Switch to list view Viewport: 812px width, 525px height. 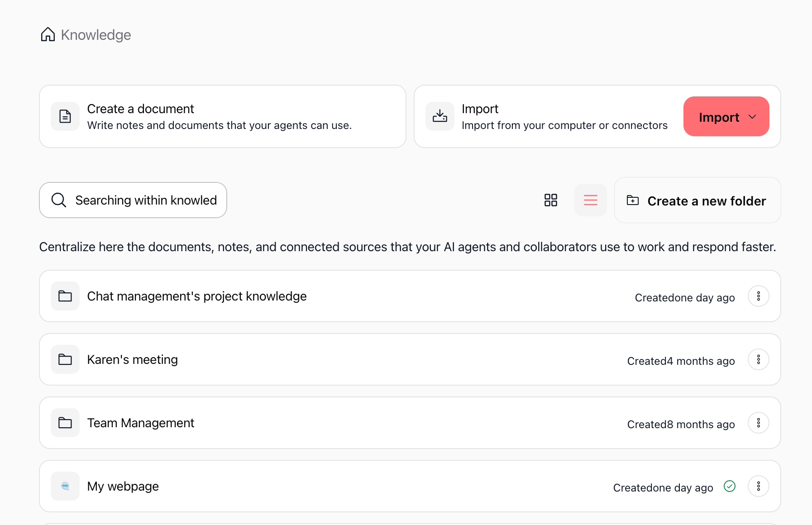591,200
